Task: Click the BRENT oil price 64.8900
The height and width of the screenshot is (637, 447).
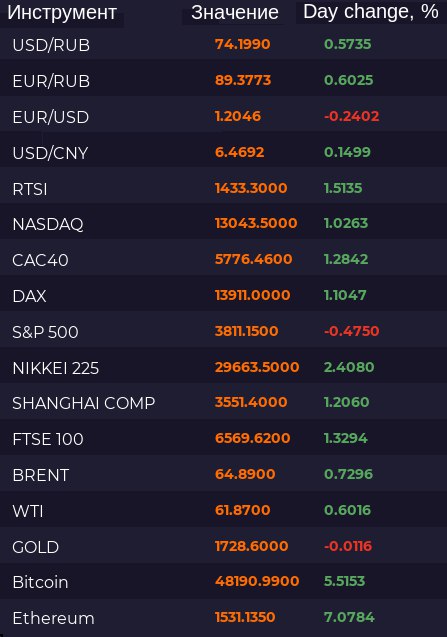Action: click(245, 474)
